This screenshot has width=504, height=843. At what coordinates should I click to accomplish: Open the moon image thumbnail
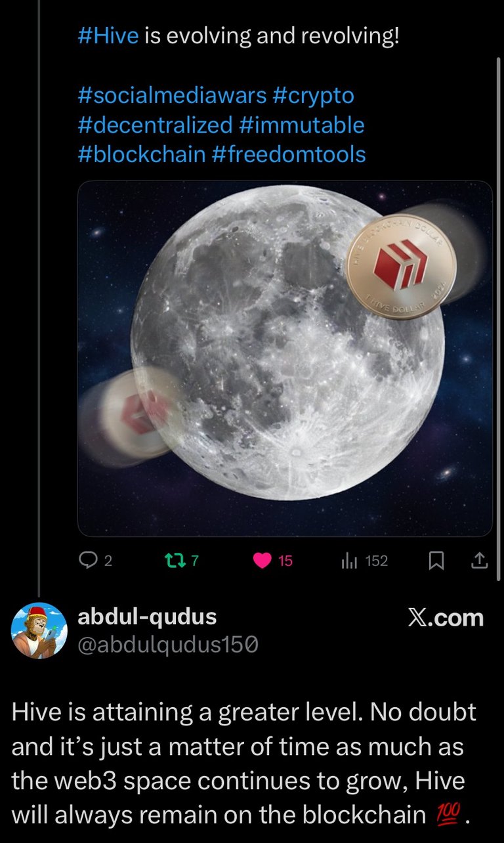(x=285, y=358)
